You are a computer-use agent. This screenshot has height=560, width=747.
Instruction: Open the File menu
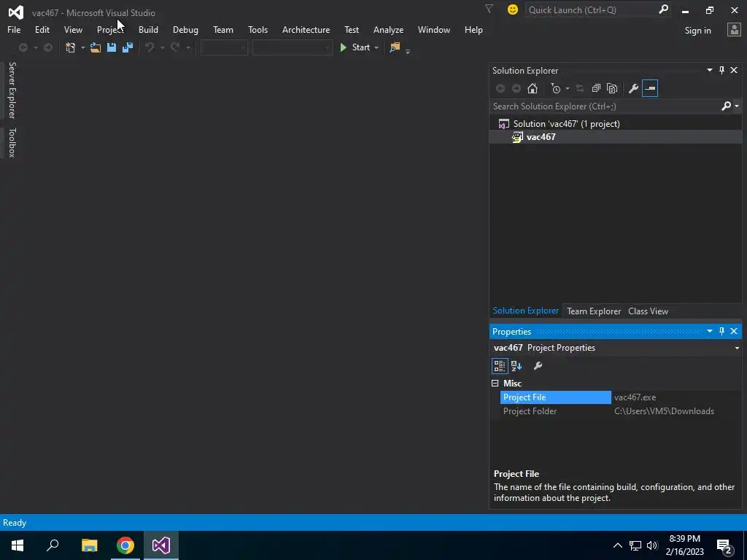point(14,29)
